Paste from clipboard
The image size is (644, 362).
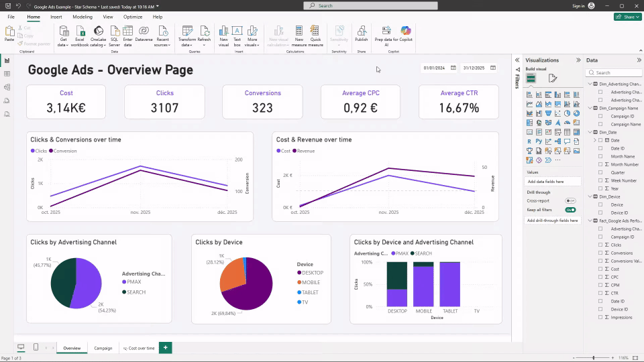pos(9,34)
